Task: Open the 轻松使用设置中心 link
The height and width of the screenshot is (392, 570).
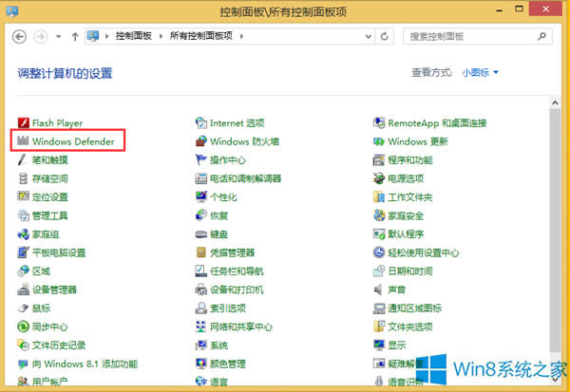Action: coord(424,252)
